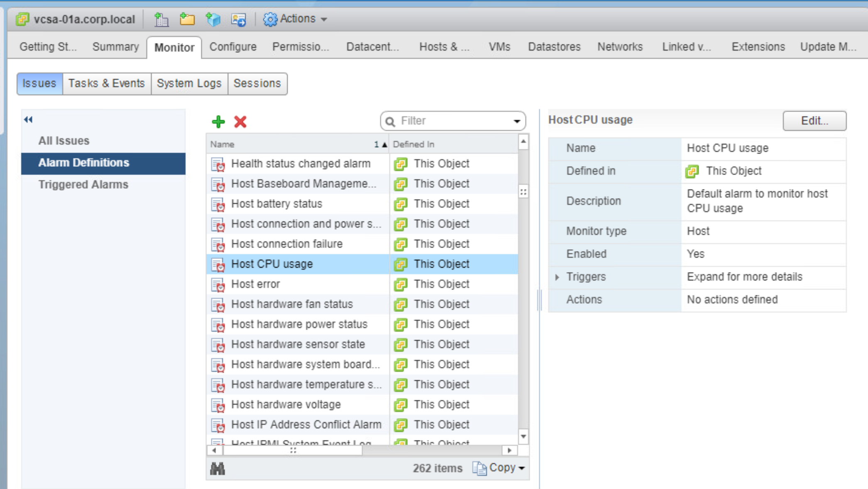Select Host hardware temperature s... row

tap(362, 384)
